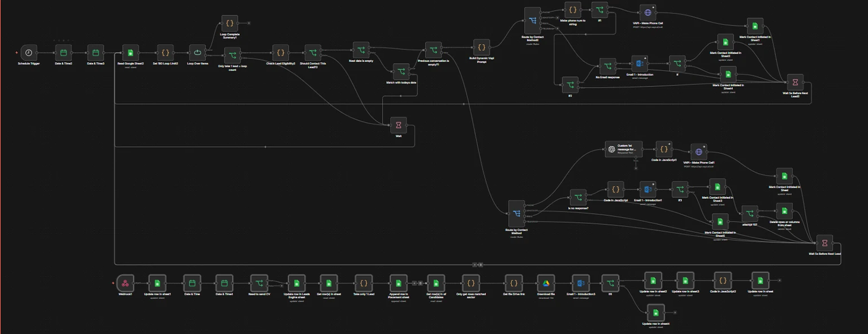Select the 'Only take 1 lead = loop count' node

click(x=232, y=56)
